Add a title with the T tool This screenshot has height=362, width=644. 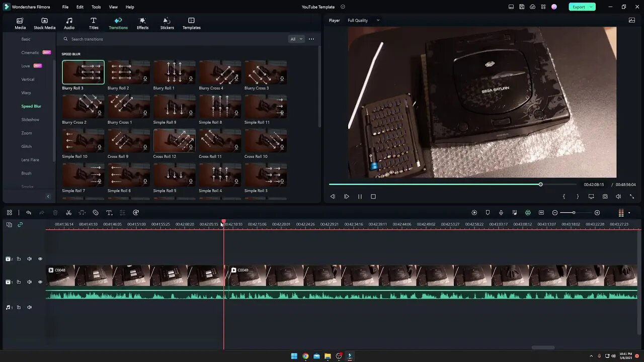click(x=109, y=213)
